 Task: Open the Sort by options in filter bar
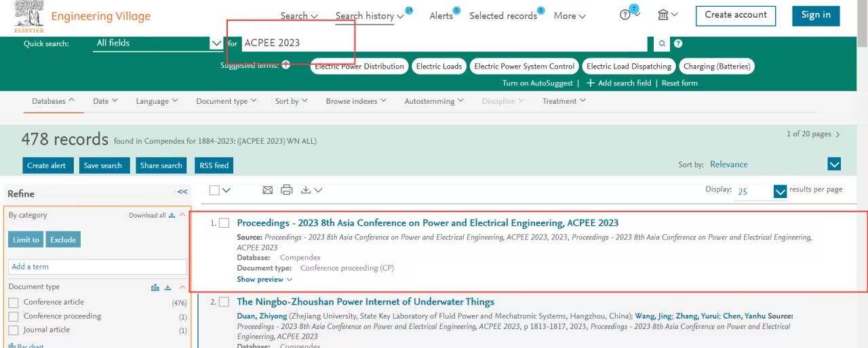(292, 101)
